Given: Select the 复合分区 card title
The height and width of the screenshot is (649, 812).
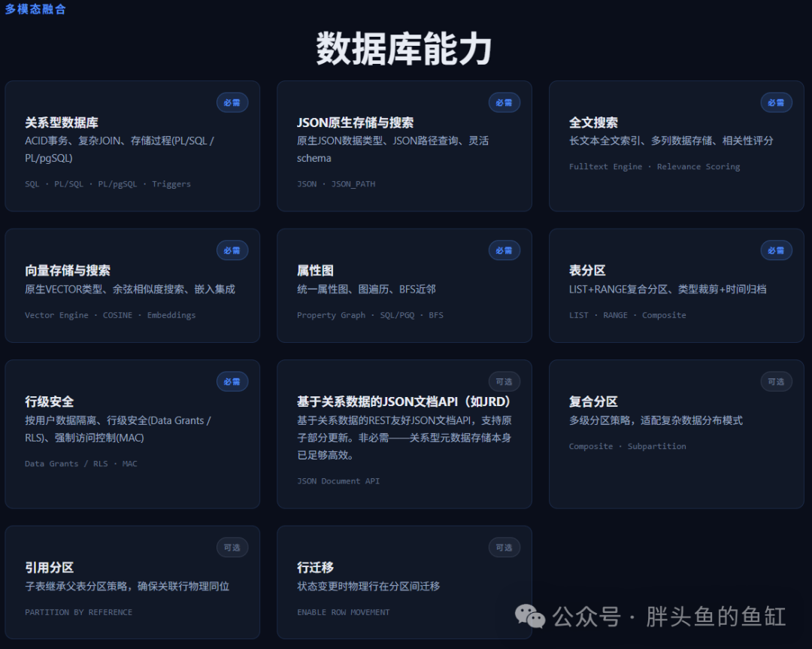Looking at the screenshot, I should pyautogui.click(x=593, y=402).
